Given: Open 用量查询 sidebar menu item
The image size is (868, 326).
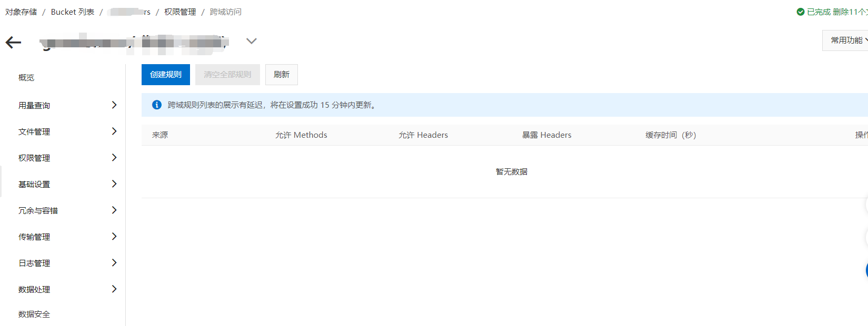Looking at the screenshot, I should (x=34, y=105).
